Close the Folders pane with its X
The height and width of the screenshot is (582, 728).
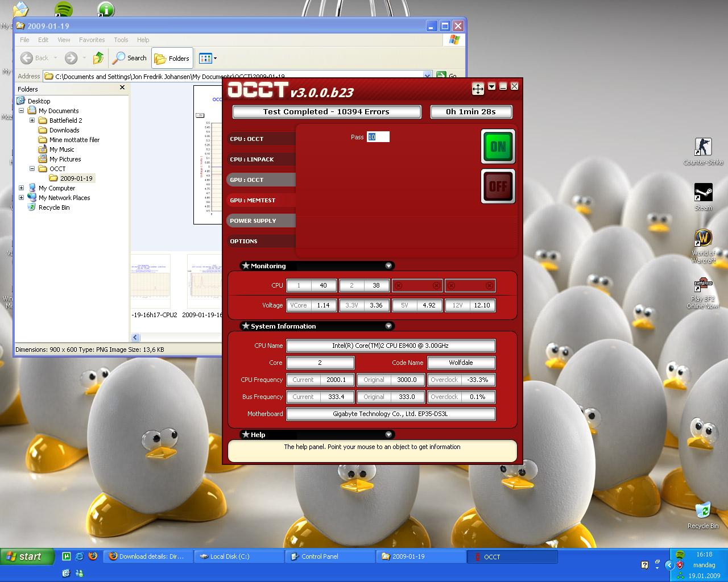point(122,88)
